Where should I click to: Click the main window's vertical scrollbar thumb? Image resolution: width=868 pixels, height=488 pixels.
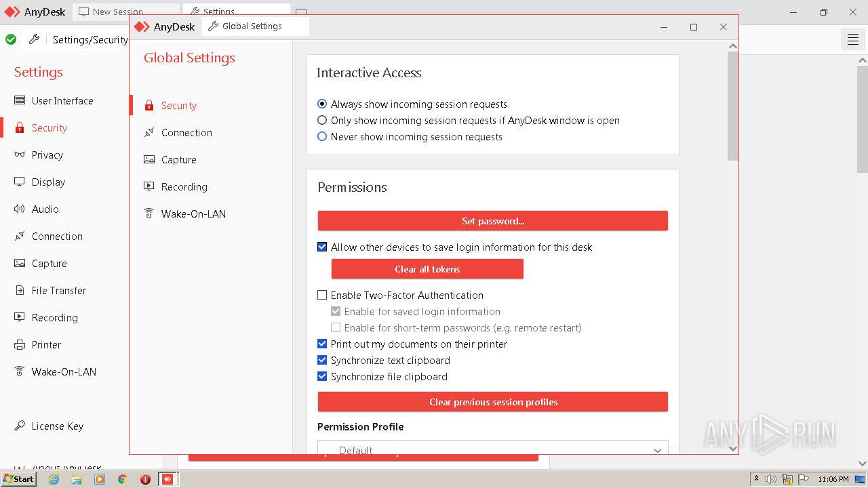pyautogui.click(x=863, y=119)
